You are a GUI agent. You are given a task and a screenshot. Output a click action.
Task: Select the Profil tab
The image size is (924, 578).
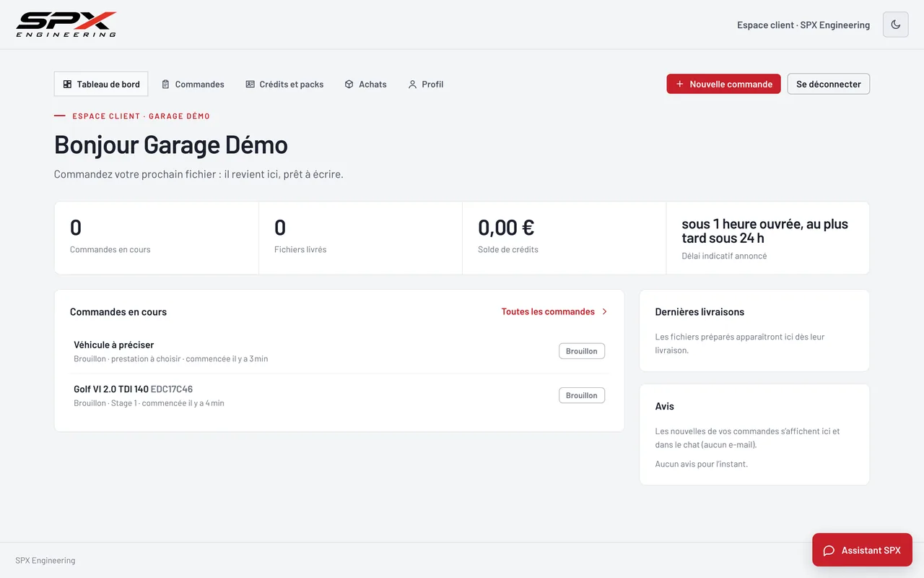tap(426, 84)
